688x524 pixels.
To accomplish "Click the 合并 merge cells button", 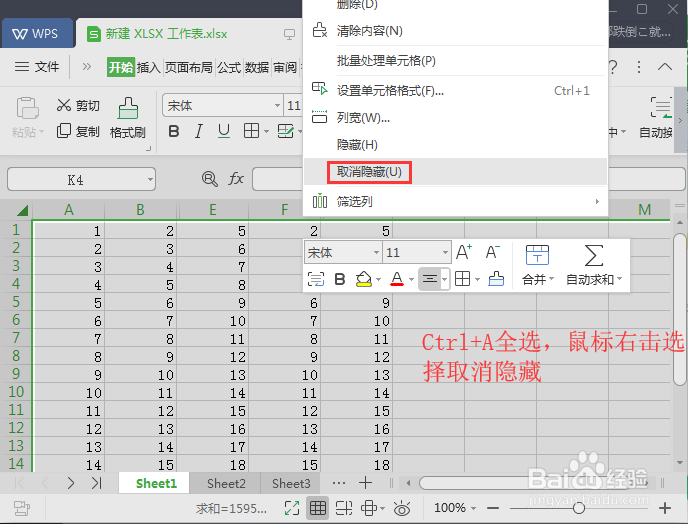I will [x=538, y=265].
